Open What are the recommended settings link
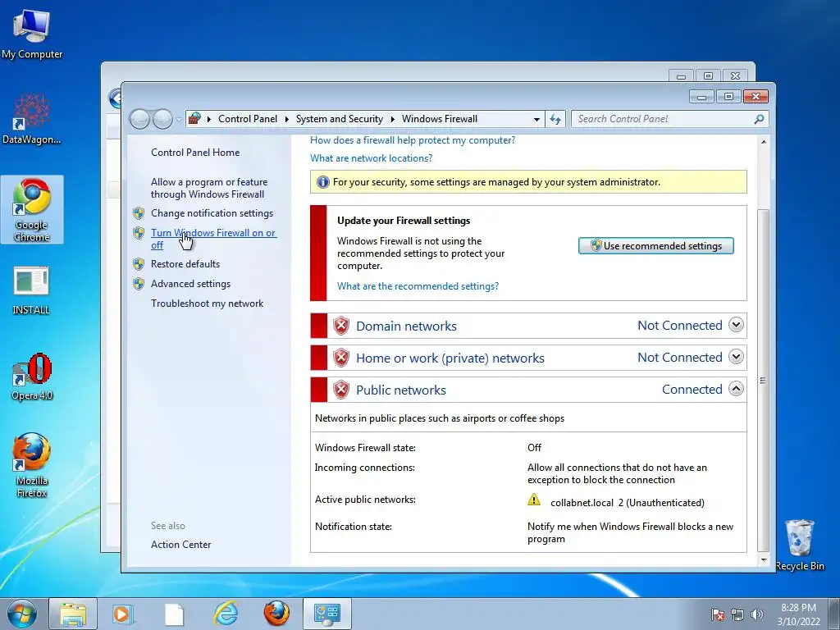The height and width of the screenshot is (630, 840). click(418, 286)
